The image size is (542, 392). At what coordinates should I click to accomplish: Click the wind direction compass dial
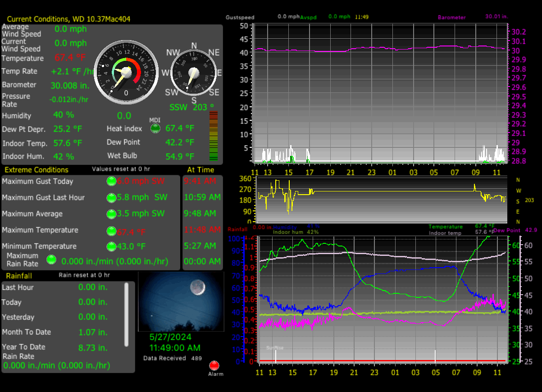[194, 73]
